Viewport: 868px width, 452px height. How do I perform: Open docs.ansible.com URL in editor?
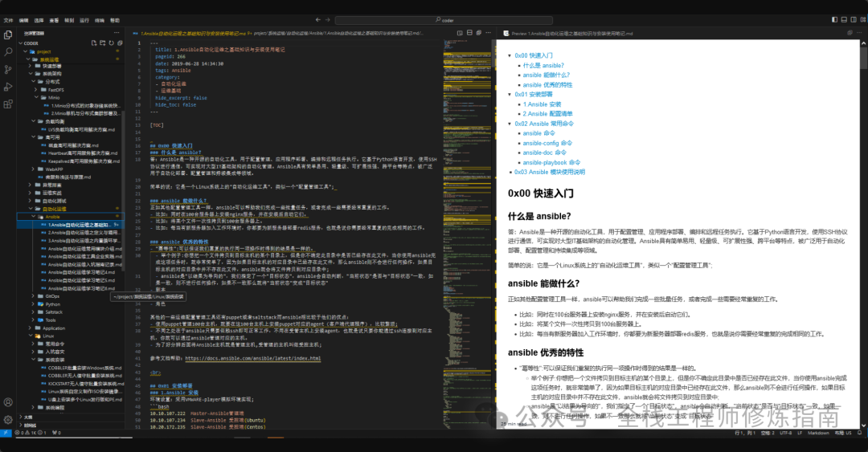point(253,358)
